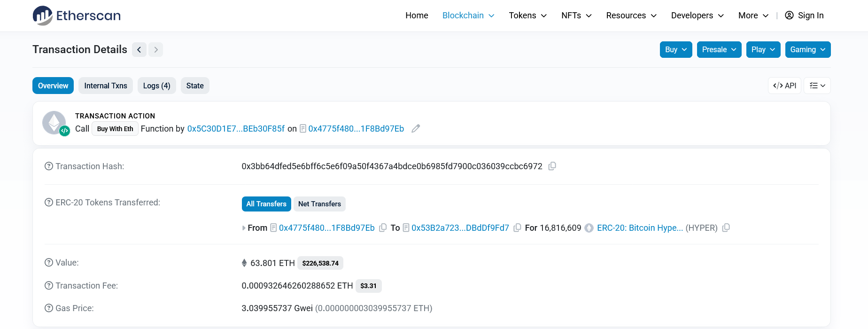
Task: Expand the Gaming dropdown
Action: (x=807, y=50)
